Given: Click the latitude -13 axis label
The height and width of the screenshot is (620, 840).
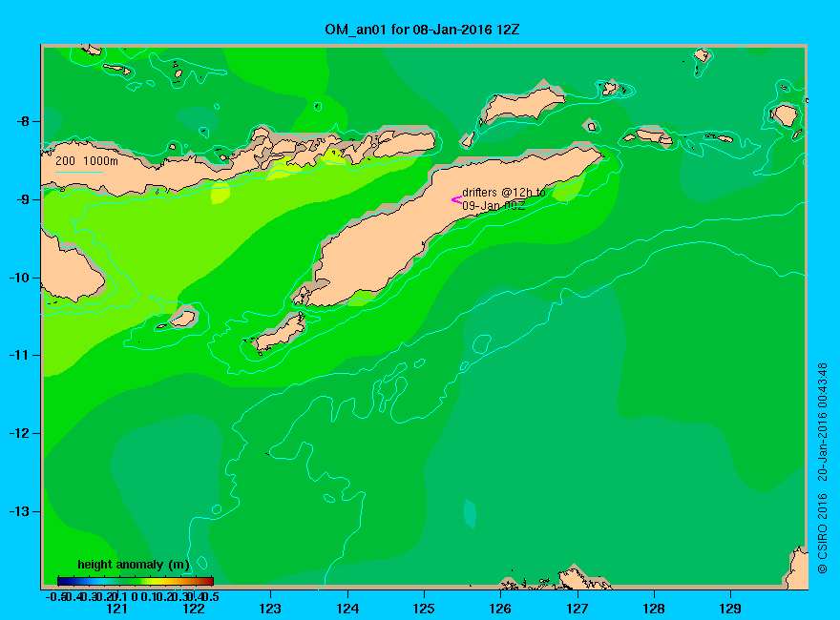Looking at the screenshot, I should click(19, 511).
